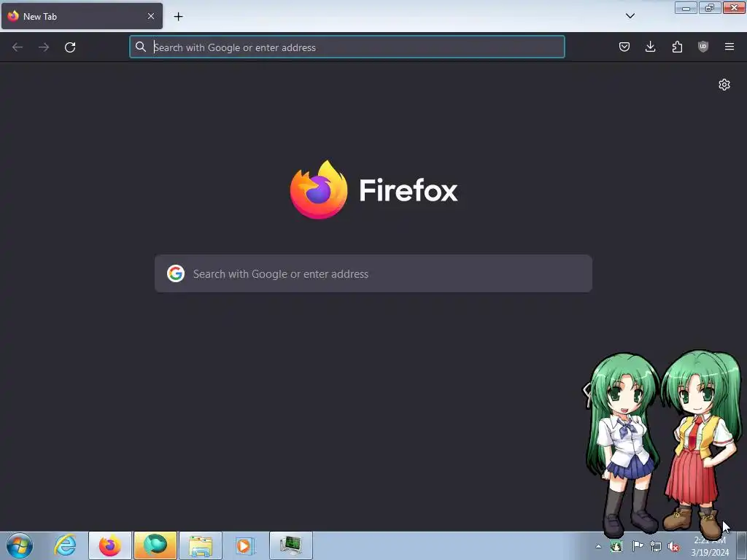
Task: Open the teal globe taskbar app
Action: pyautogui.click(x=155, y=545)
